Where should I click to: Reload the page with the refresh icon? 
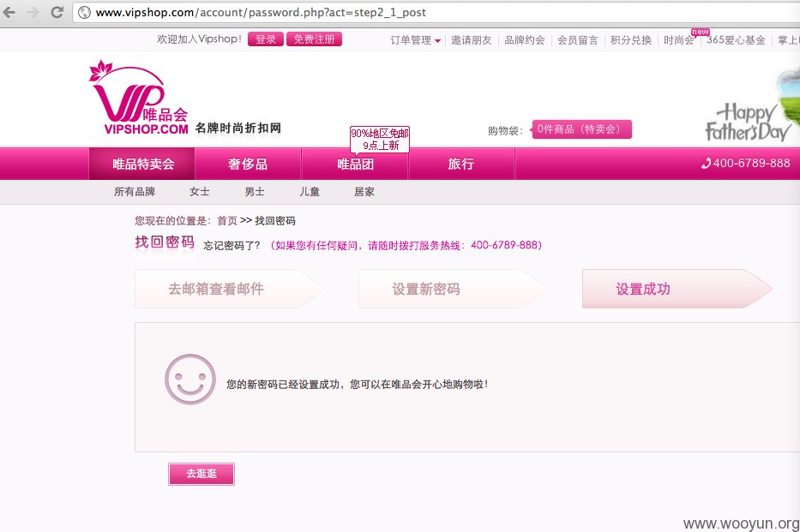click(x=57, y=12)
